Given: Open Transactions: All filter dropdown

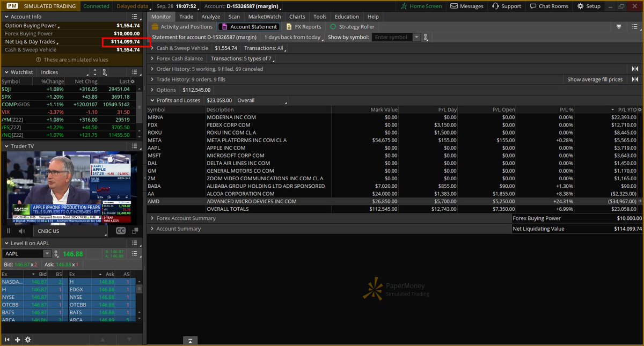Looking at the screenshot, I should click(265, 48).
